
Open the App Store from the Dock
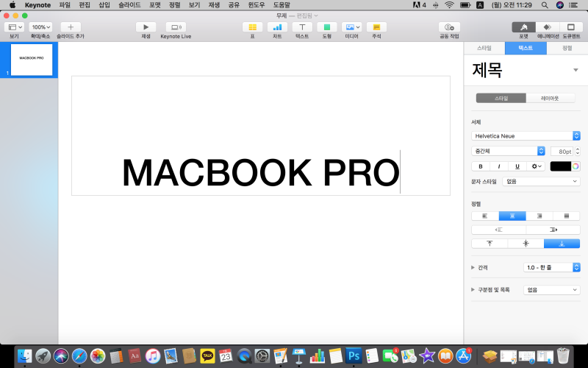coord(464,355)
